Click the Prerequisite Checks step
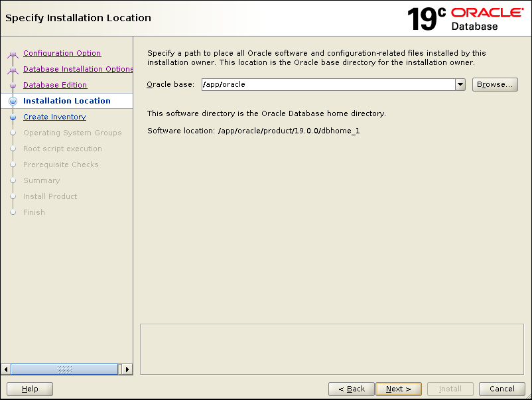The image size is (532, 400). pyautogui.click(x=61, y=165)
